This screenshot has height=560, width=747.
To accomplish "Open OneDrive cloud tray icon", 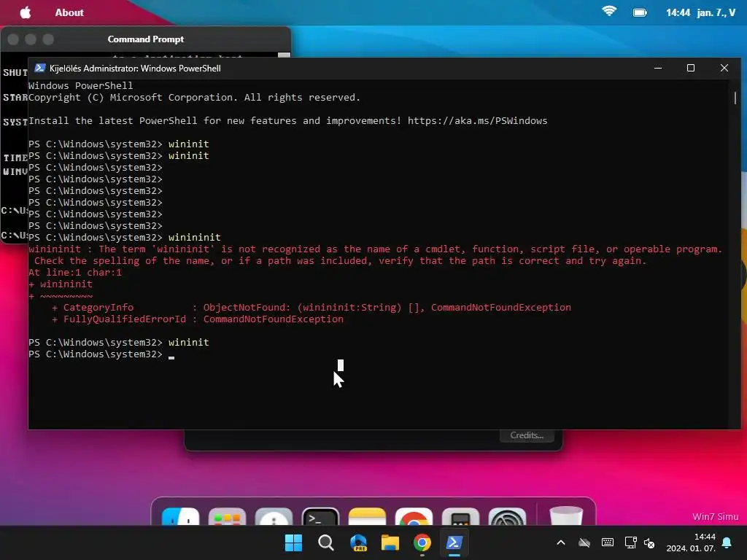I will (584, 542).
